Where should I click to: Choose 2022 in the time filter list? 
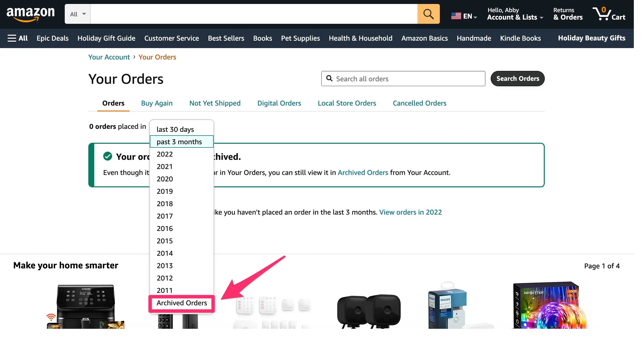tap(165, 154)
